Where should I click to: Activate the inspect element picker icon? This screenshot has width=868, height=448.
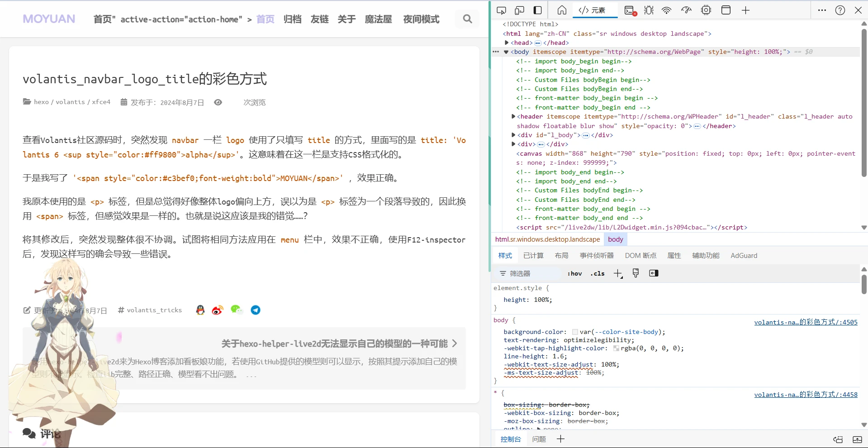(x=501, y=10)
